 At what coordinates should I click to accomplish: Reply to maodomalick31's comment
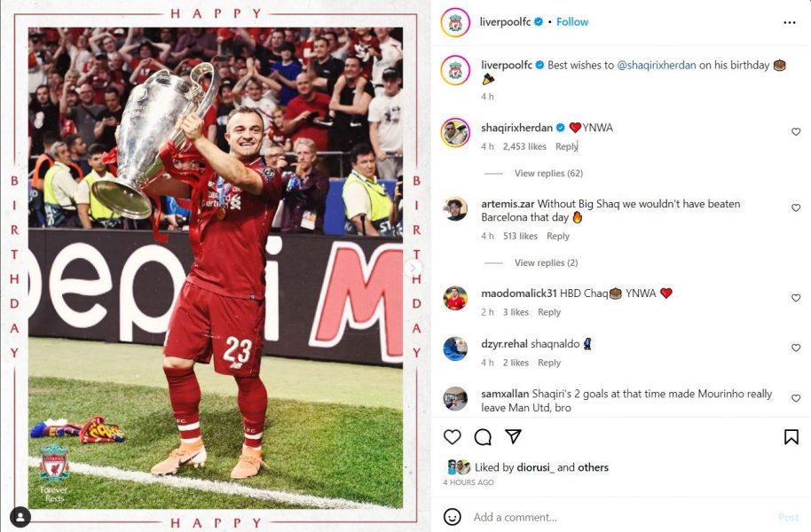(x=548, y=312)
